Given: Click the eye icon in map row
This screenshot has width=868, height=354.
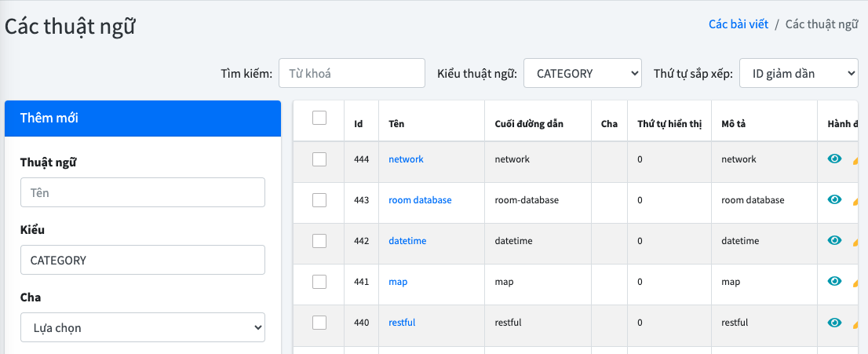Looking at the screenshot, I should (835, 281).
